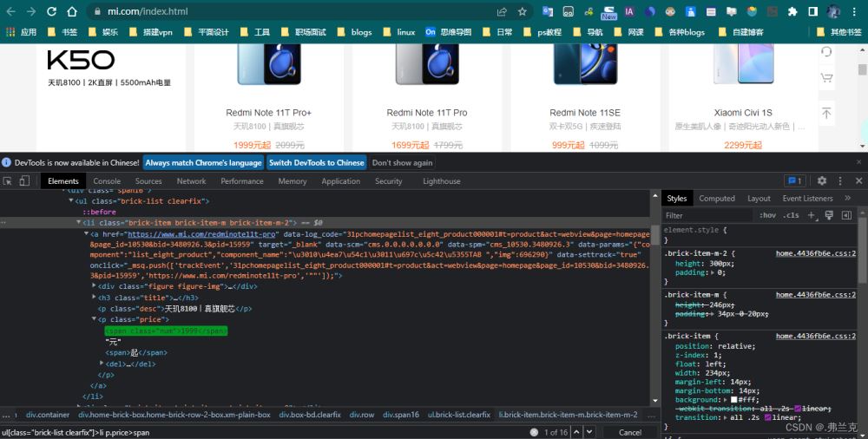Open the DevTools customize three-dot menu
The width and height of the screenshot is (868, 439).
840,181
